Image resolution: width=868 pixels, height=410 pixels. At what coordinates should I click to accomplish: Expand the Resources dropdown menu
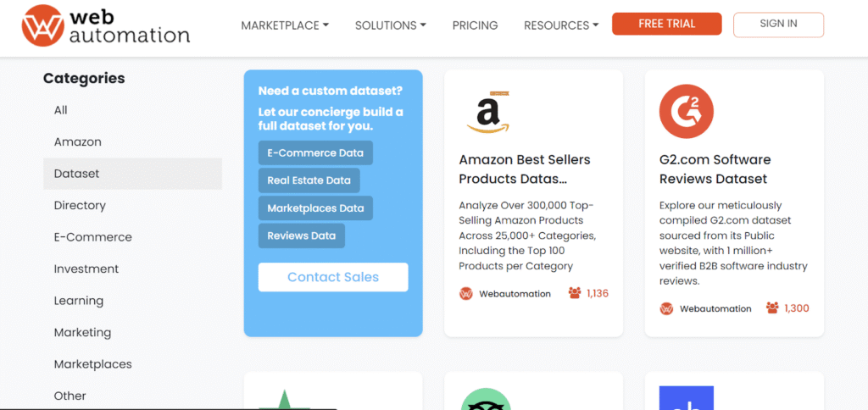561,25
